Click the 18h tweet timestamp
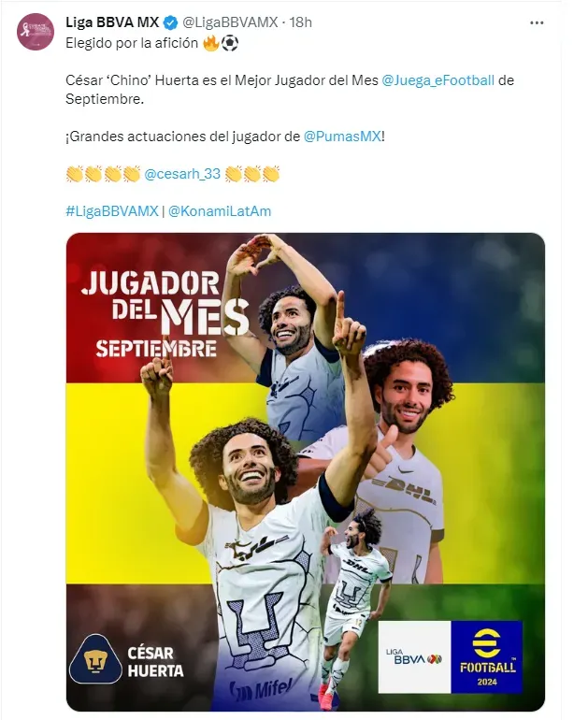The image size is (588, 720). [301, 22]
